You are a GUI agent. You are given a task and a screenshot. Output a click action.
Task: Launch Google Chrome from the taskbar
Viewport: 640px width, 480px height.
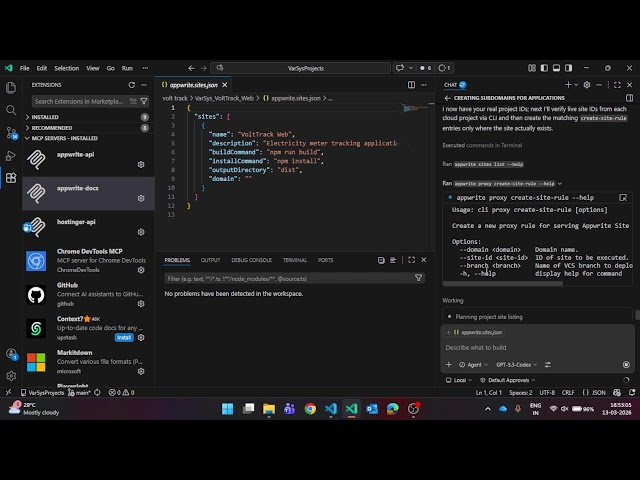(x=310, y=409)
